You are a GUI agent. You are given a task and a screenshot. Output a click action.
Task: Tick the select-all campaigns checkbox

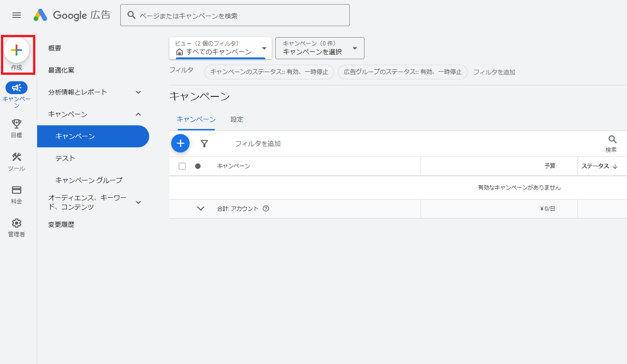[x=182, y=166]
